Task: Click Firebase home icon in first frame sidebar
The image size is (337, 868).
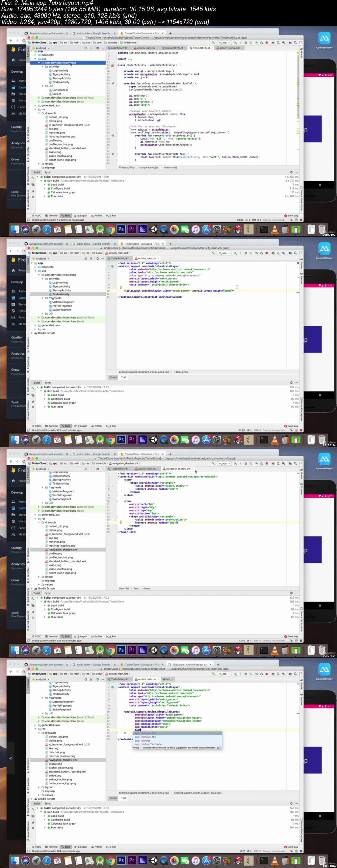Action: 13,60
